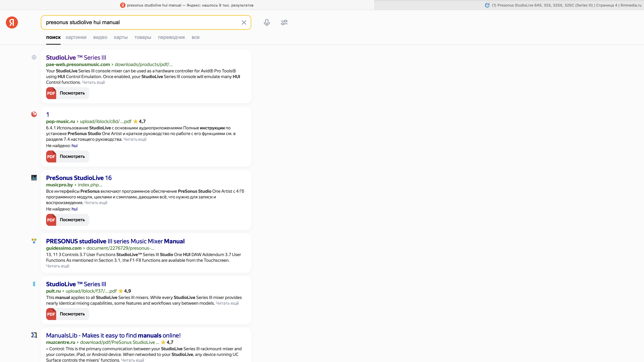Click the muzcentre.ru rating star
Image resolution: width=644 pixels, height=362 pixels.
pos(163,342)
